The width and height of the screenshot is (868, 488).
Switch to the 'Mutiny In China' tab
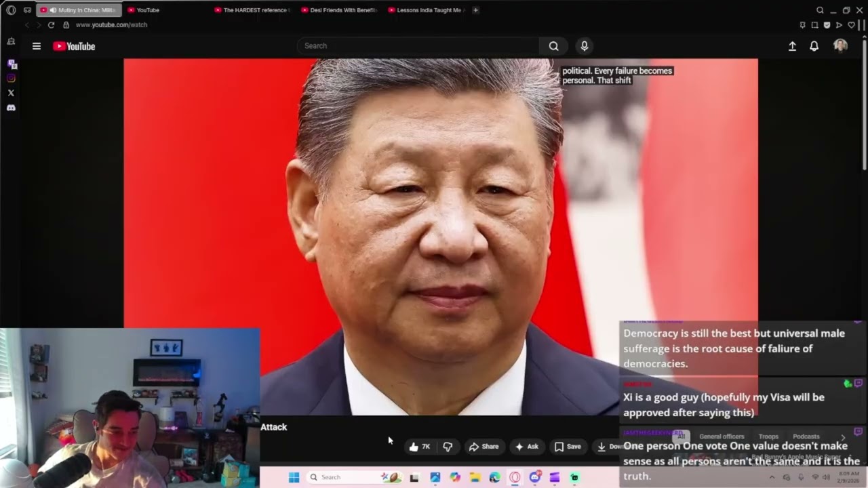tap(79, 10)
